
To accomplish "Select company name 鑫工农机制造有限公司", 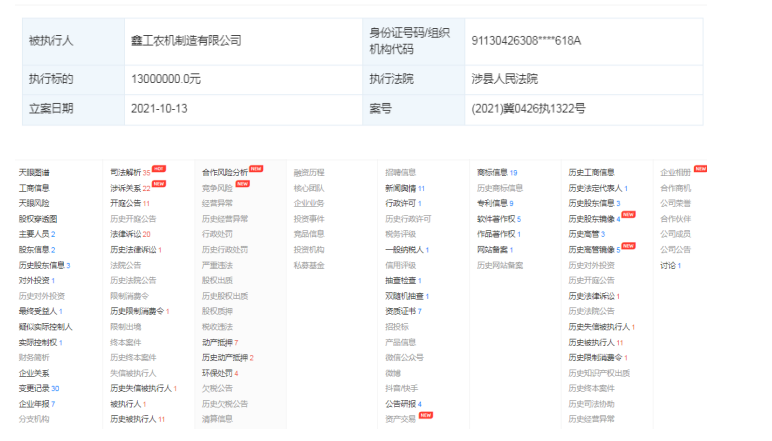I will coord(186,41).
